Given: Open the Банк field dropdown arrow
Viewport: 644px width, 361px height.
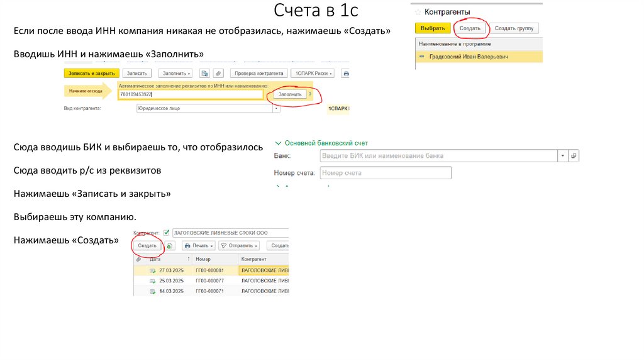Looking at the screenshot, I should click(x=563, y=155).
